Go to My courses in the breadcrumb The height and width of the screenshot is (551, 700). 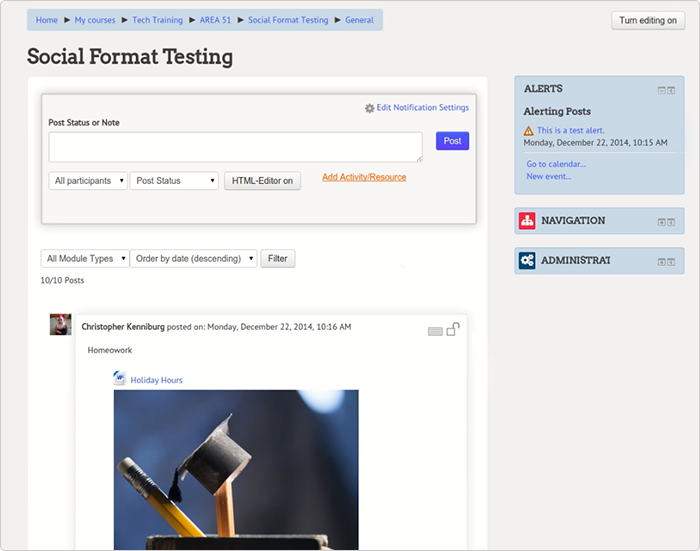click(x=95, y=20)
